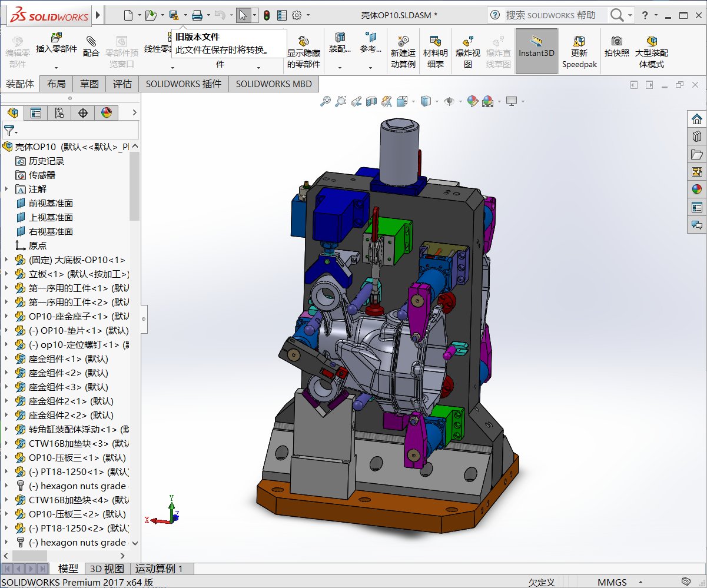This screenshot has width=707, height=588.
Task: Click the Rebuild traffic light icon
Action: pos(267,15)
